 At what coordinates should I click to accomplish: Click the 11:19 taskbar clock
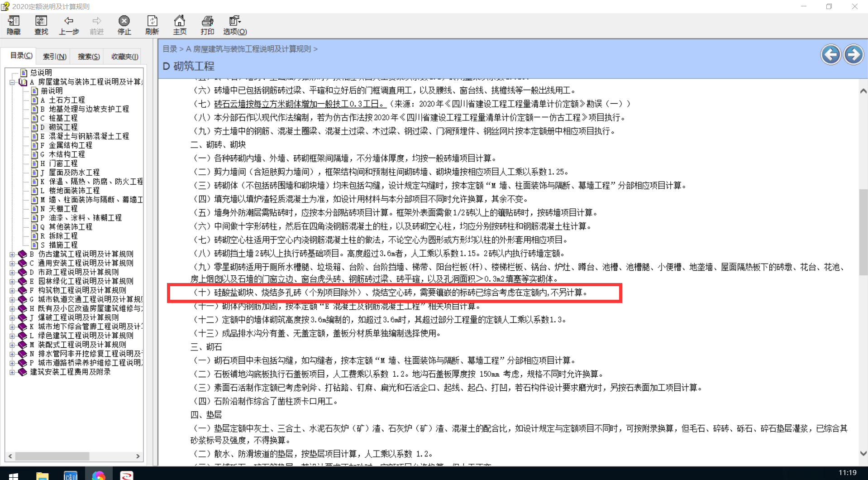[x=847, y=473]
